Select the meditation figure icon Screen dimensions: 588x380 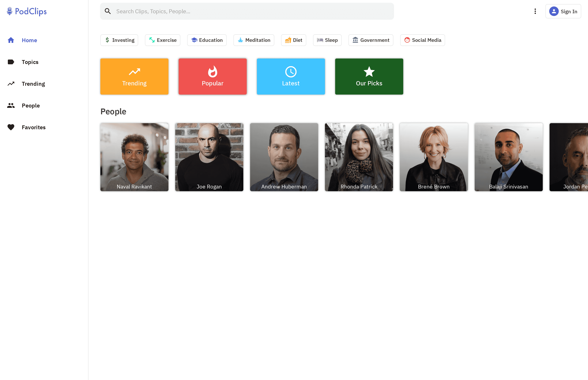(240, 40)
